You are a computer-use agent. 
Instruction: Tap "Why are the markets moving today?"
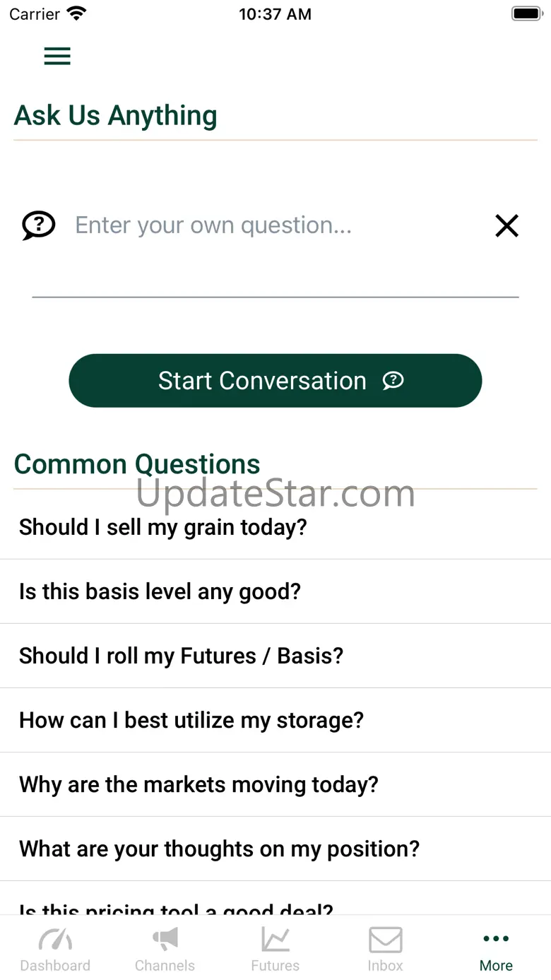point(199,784)
